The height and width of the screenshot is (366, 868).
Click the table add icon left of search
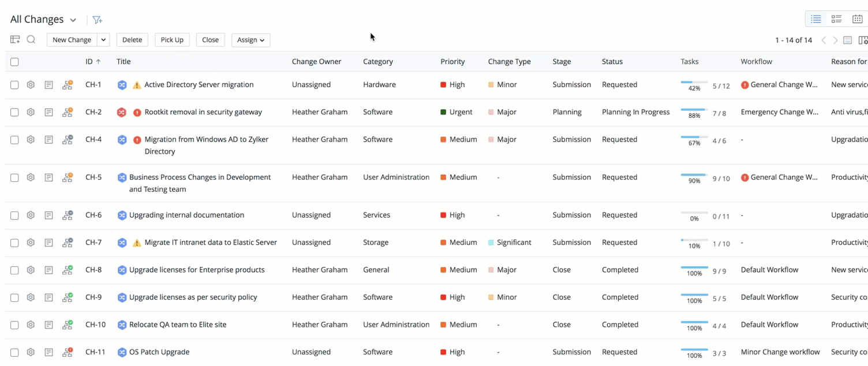point(15,40)
